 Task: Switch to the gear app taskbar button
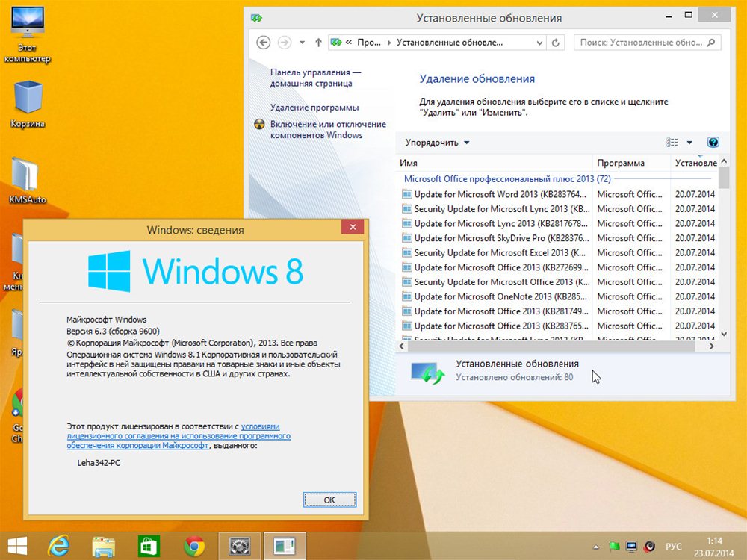(x=240, y=546)
